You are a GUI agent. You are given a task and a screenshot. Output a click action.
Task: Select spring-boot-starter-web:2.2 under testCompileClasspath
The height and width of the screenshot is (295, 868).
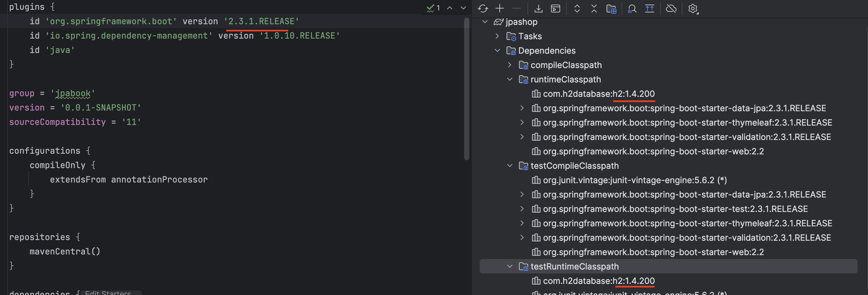click(x=669, y=252)
